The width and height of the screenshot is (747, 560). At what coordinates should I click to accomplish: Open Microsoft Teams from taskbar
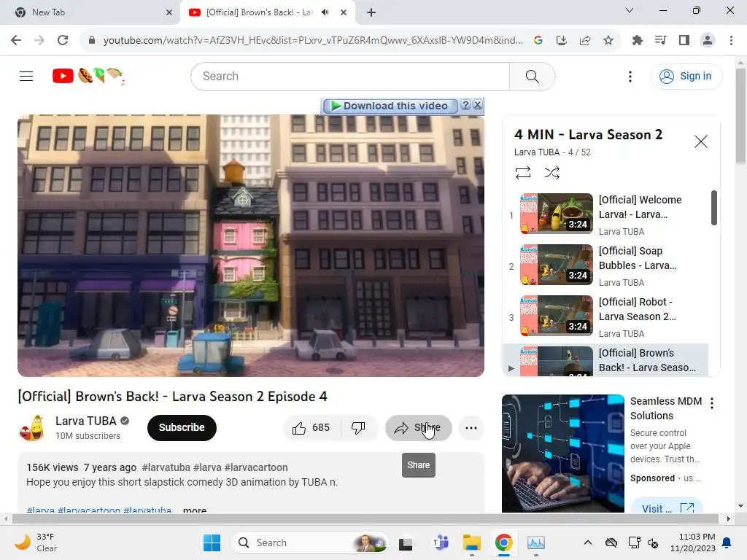tap(440, 542)
